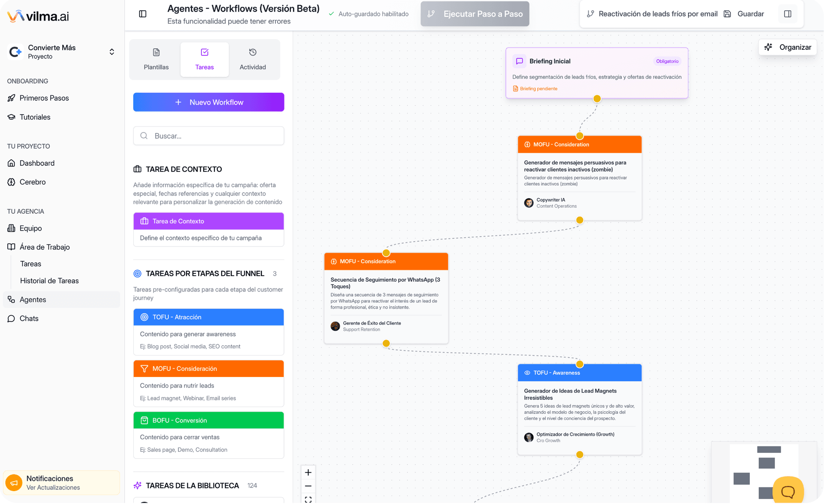The image size is (825, 504).
Task: Click the Organizar sparkle button
Action: (788, 47)
